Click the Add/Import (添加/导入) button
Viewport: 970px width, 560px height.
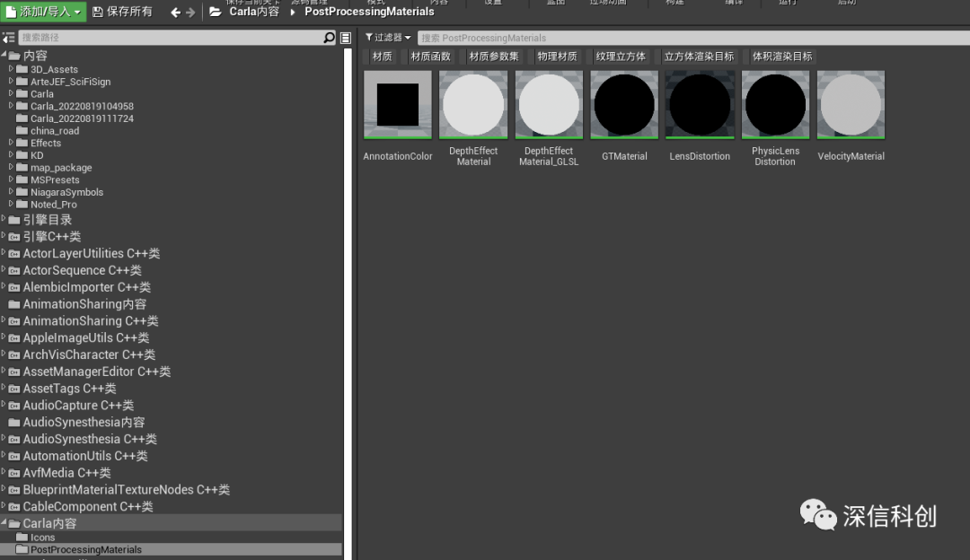pos(43,12)
